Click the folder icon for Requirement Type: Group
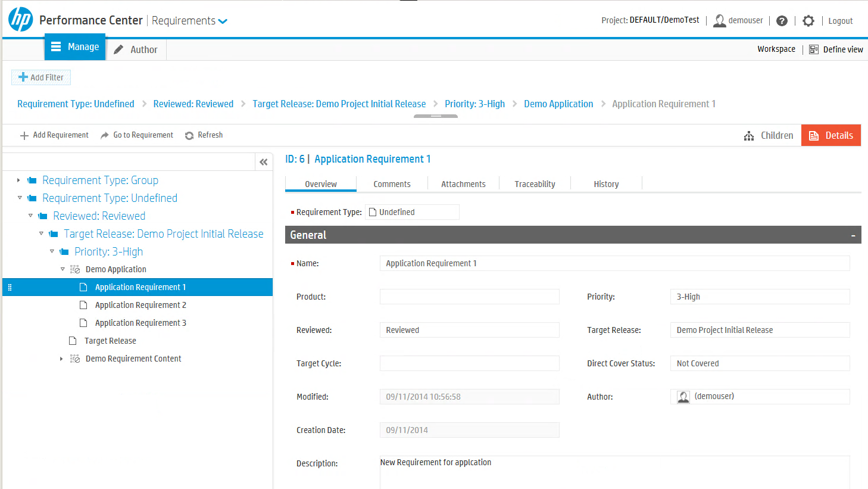 (x=32, y=180)
